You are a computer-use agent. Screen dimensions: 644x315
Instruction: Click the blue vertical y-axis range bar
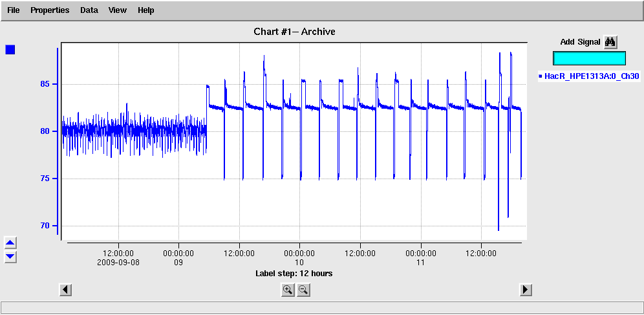pyautogui.click(x=58, y=141)
